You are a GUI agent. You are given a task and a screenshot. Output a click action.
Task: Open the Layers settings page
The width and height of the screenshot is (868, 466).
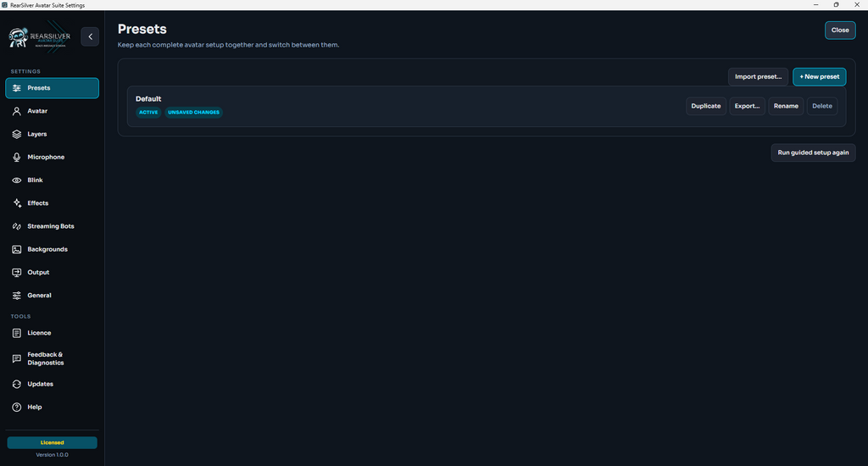52,135
